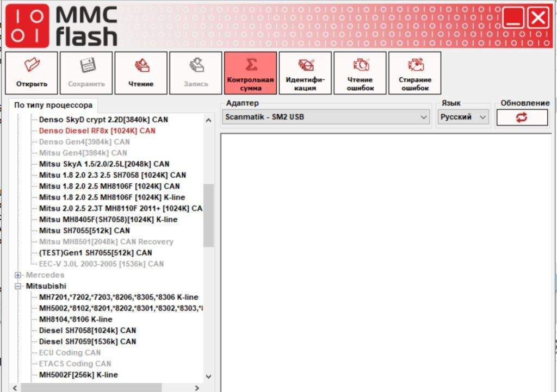Select MH7201,*7202,*7203 K-line item
This screenshot has width=557, height=392.
pyautogui.click(x=119, y=297)
